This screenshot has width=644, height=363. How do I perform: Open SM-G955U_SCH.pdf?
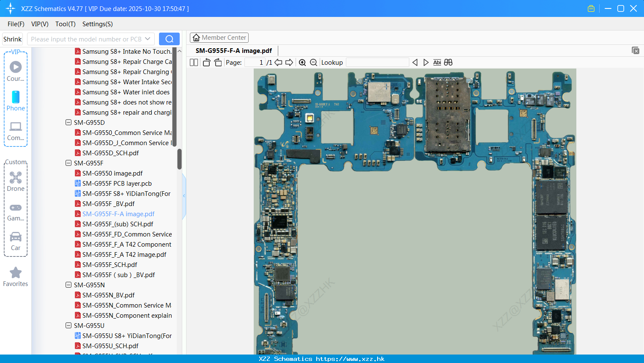pyautogui.click(x=110, y=346)
